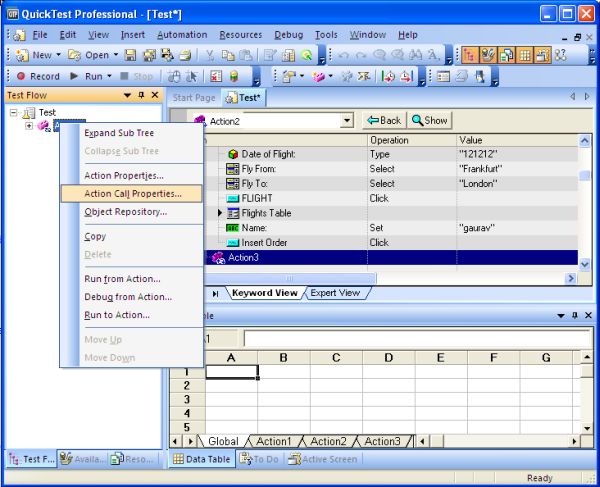
Task: Click the insert call to action icon
Action: [x=318, y=77]
